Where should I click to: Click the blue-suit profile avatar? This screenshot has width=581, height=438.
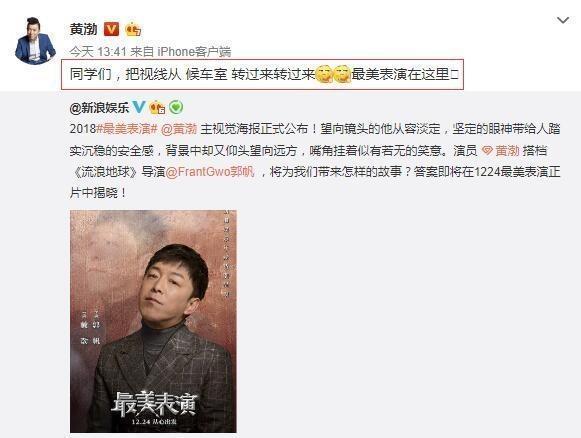36,41
